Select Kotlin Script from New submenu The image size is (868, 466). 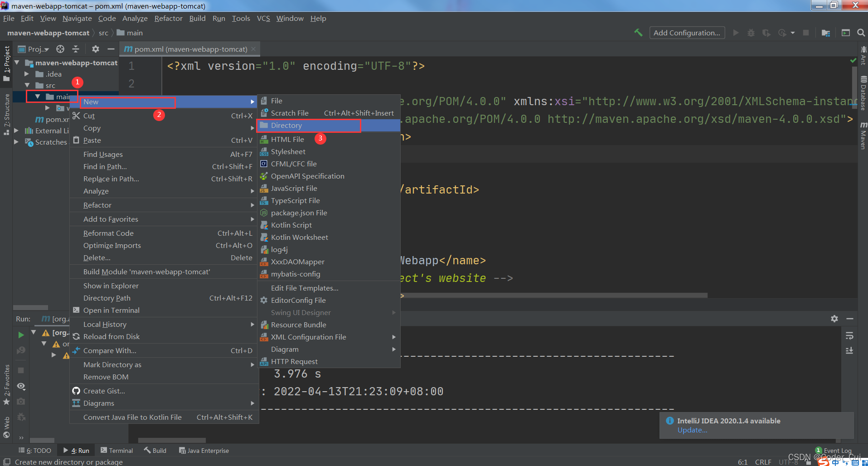coord(330,225)
